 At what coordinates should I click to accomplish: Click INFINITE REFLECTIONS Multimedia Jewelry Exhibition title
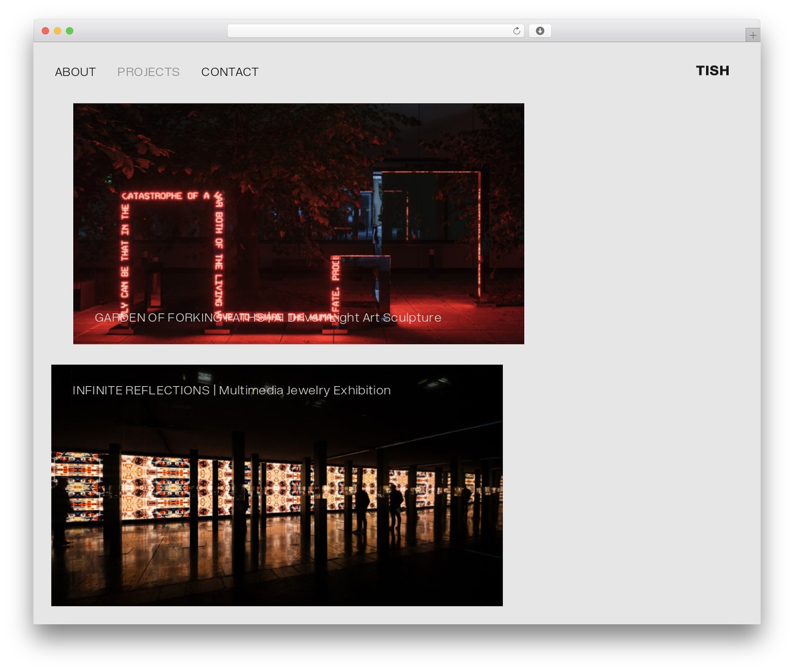(x=231, y=391)
